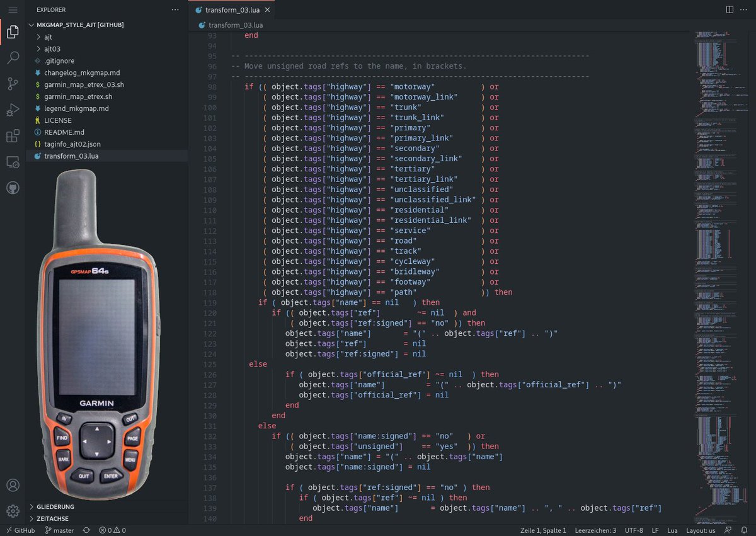Click the "bridleway" string in code

click(x=415, y=271)
